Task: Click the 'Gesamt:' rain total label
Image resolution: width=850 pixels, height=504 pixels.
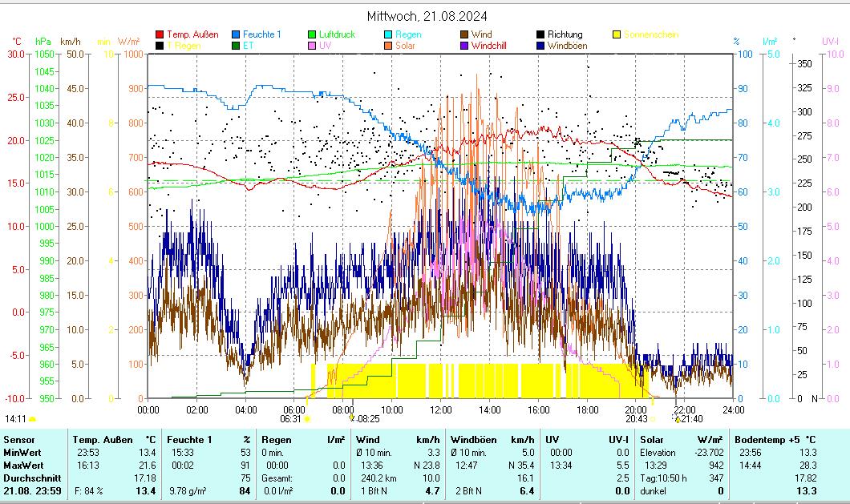Action: tap(277, 478)
